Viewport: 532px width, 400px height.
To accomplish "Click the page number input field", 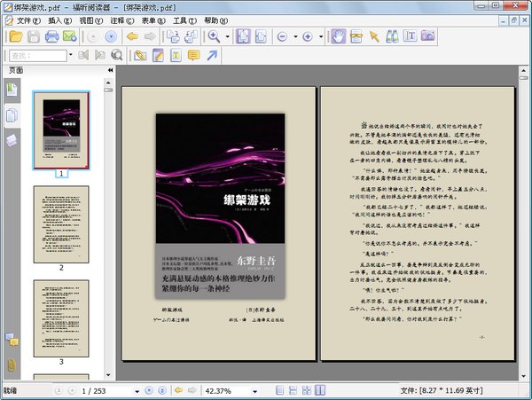I will [x=98, y=390].
